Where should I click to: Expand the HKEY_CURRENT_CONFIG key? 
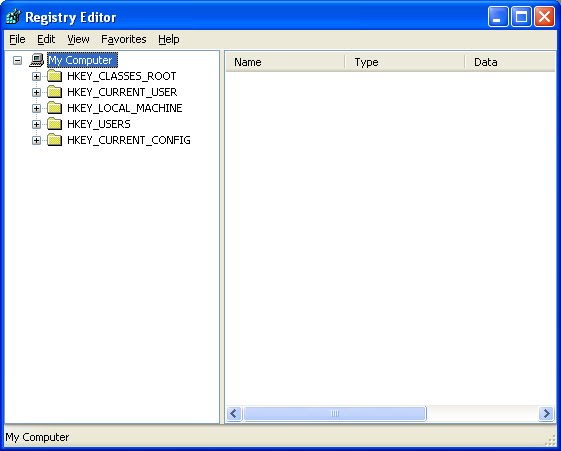click(36, 141)
